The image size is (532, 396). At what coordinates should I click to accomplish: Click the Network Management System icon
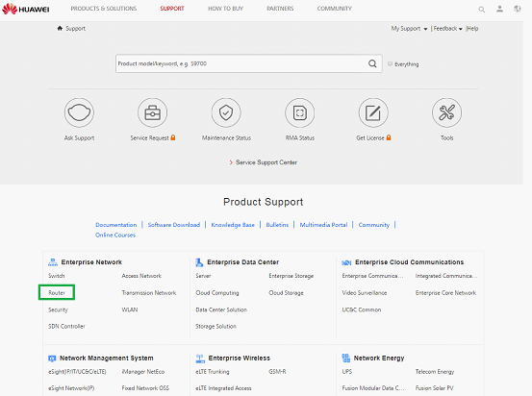click(52, 359)
